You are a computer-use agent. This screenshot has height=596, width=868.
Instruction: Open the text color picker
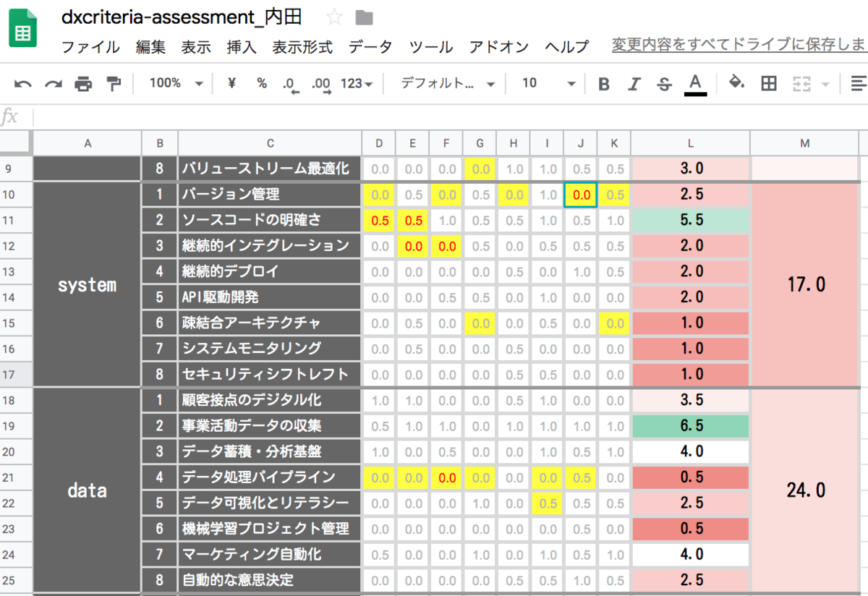695,83
